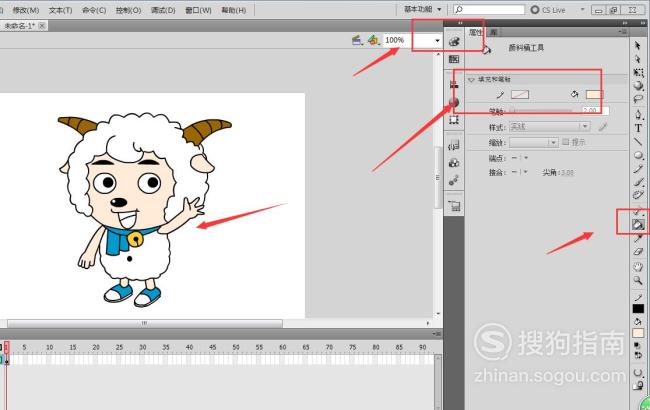Image resolution: width=650 pixels, height=410 pixels.
Task: Select the Pen tool
Action: coord(638,115)
